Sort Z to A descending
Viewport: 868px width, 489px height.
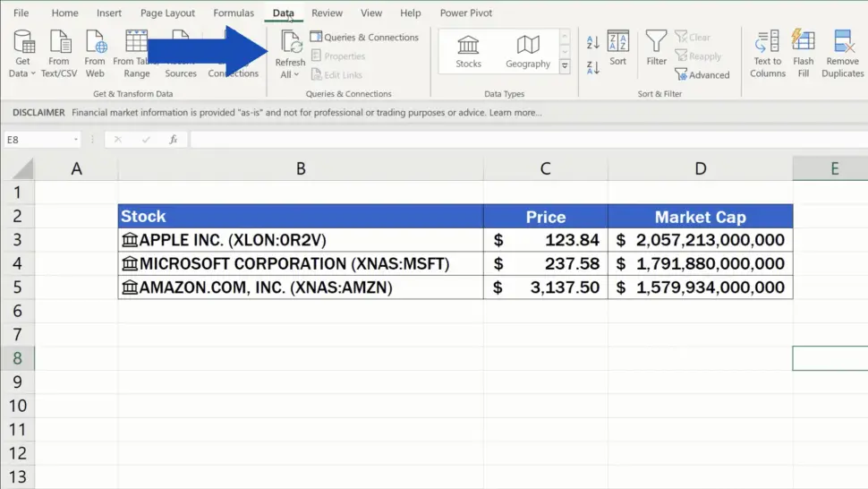coord(593,67)
